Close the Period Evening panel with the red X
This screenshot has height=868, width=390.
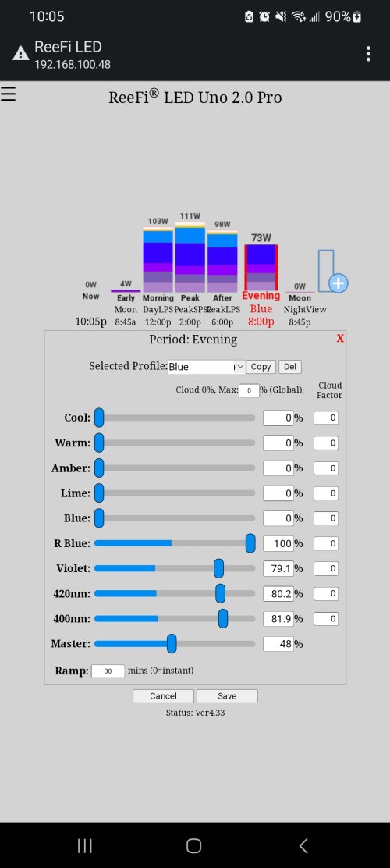click(x=339, y=338)
